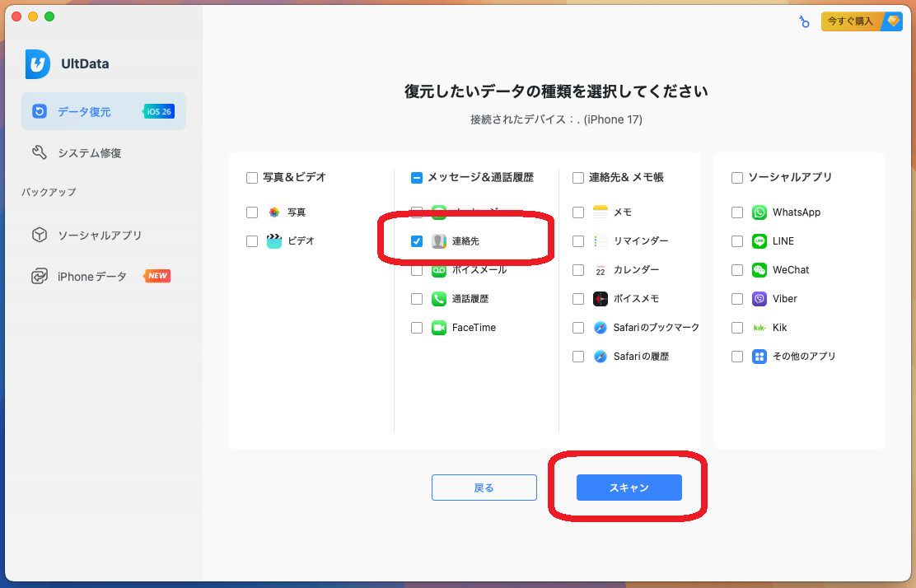The height and width of the screenshot is (588, 916).
Task: Click the voicemail icon
Action: click(439, 270)
